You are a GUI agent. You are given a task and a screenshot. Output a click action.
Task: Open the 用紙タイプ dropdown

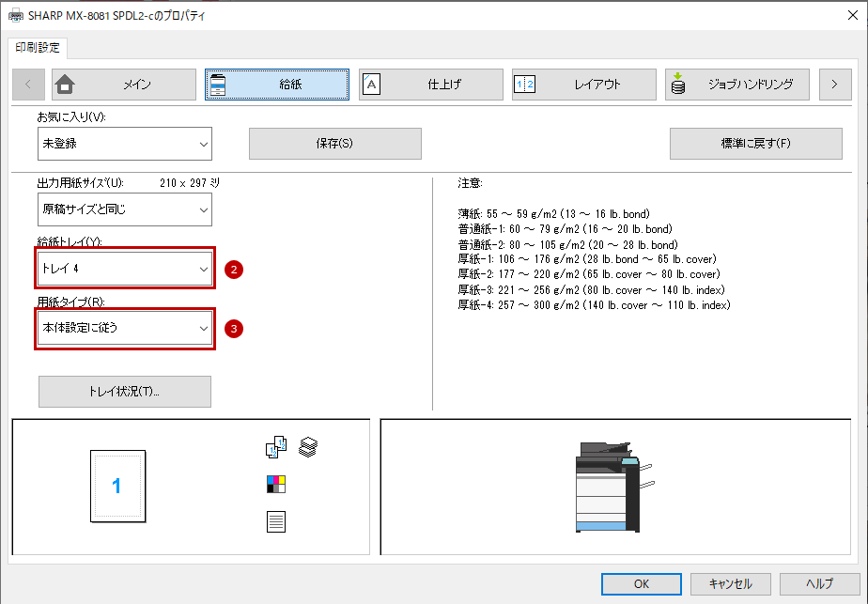pos(125,328)
